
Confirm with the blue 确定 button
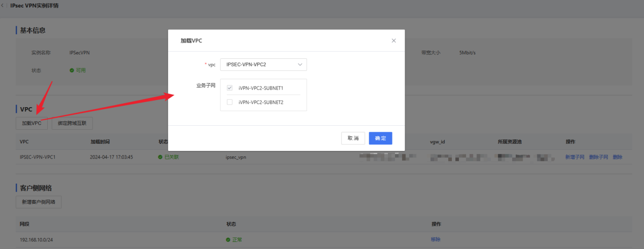[x=380, y=138]
